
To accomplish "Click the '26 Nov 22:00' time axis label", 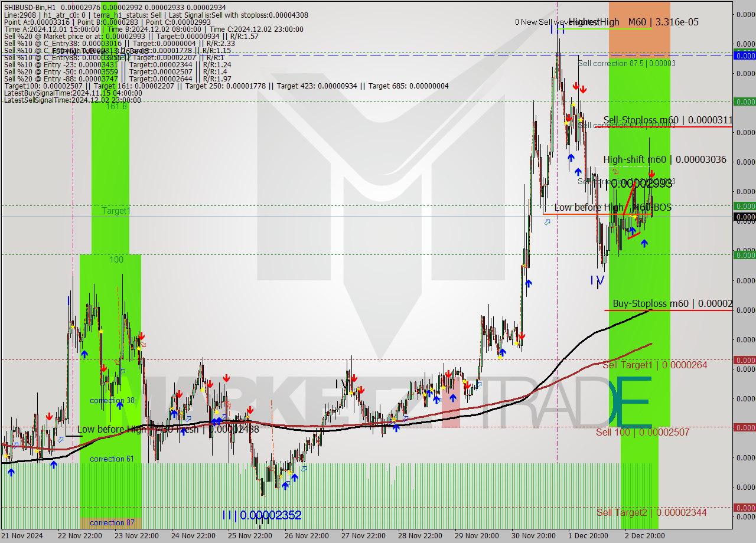I will coord(307,536).
